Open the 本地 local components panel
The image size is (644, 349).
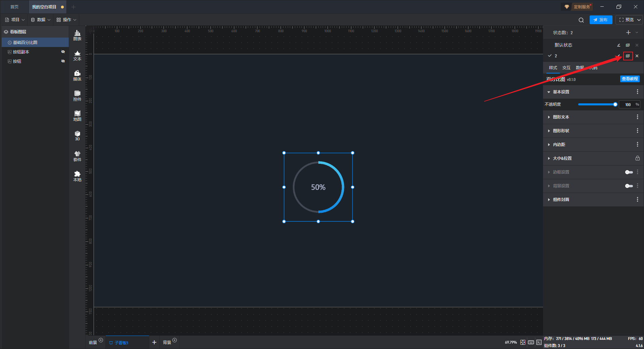point(77,176)
